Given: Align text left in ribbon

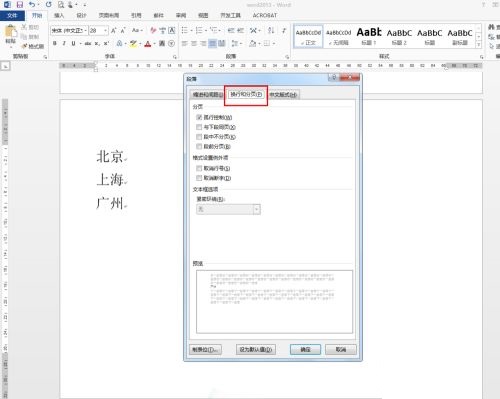Looking at the screenshot, I should 185,43.
